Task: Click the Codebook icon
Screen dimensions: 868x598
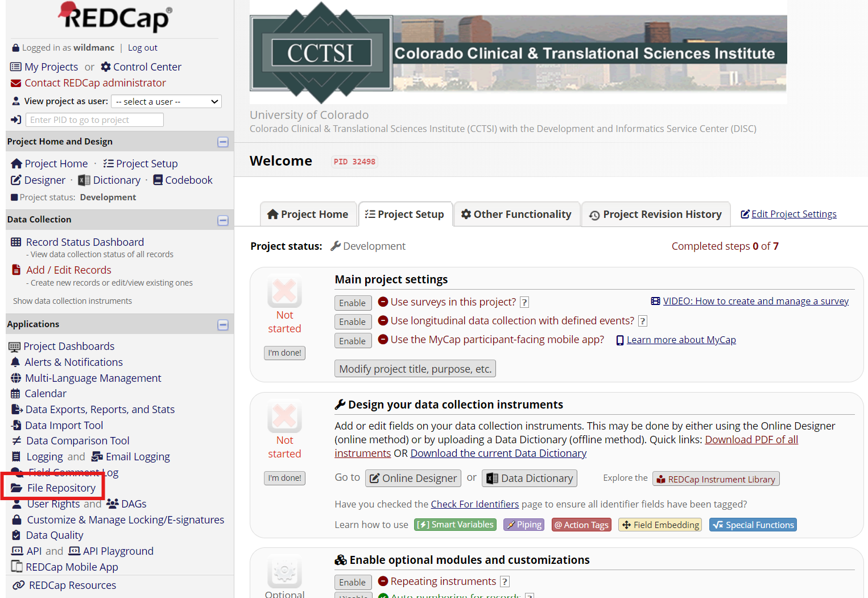Action: click(158, 180)
